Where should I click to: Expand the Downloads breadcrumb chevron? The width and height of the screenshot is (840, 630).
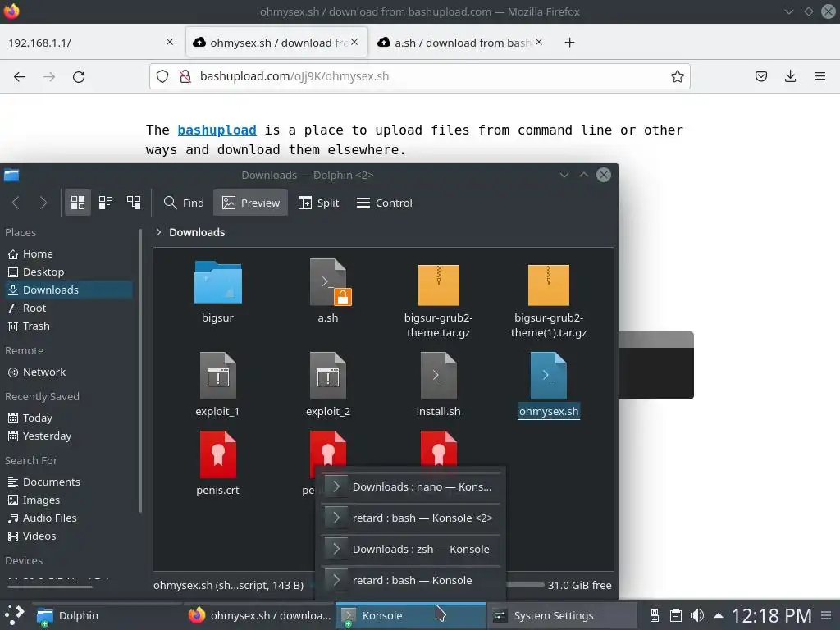[x=158, y=232]
